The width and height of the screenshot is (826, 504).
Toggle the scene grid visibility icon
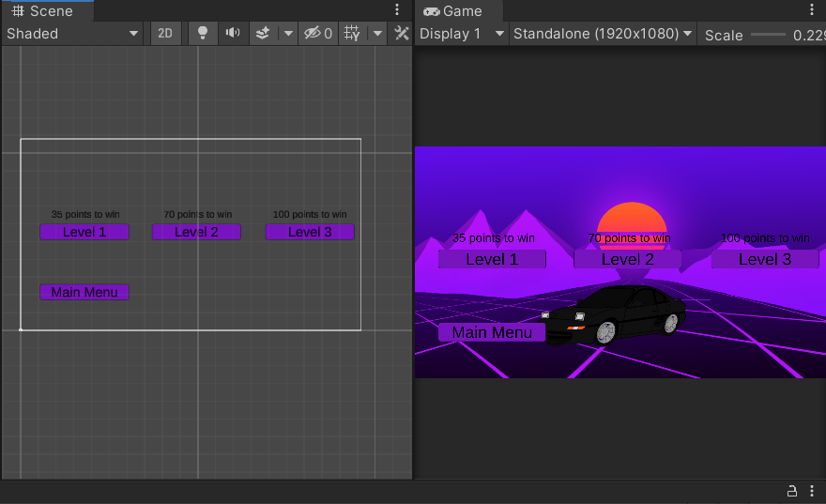(x=352, y=34)
